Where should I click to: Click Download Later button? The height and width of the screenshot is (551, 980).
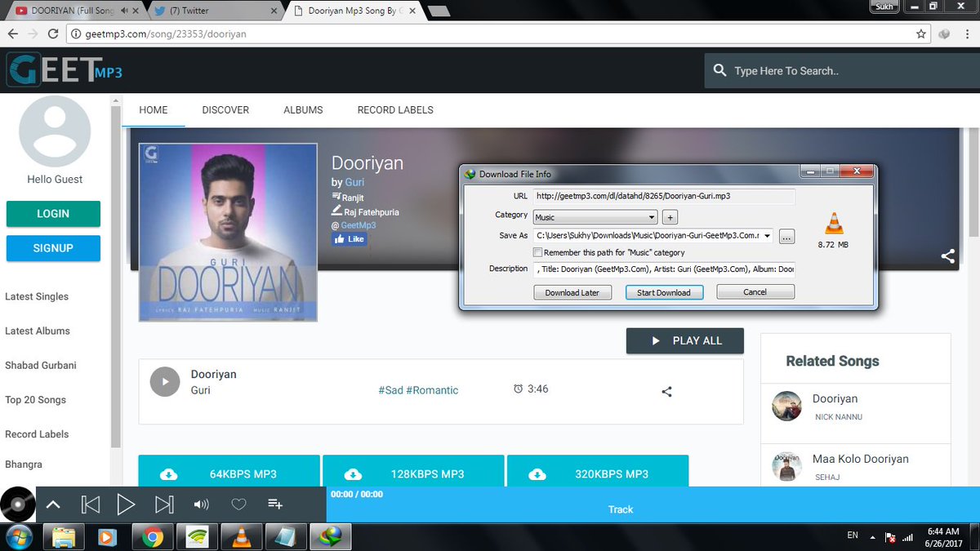click(x=572, y=292)
